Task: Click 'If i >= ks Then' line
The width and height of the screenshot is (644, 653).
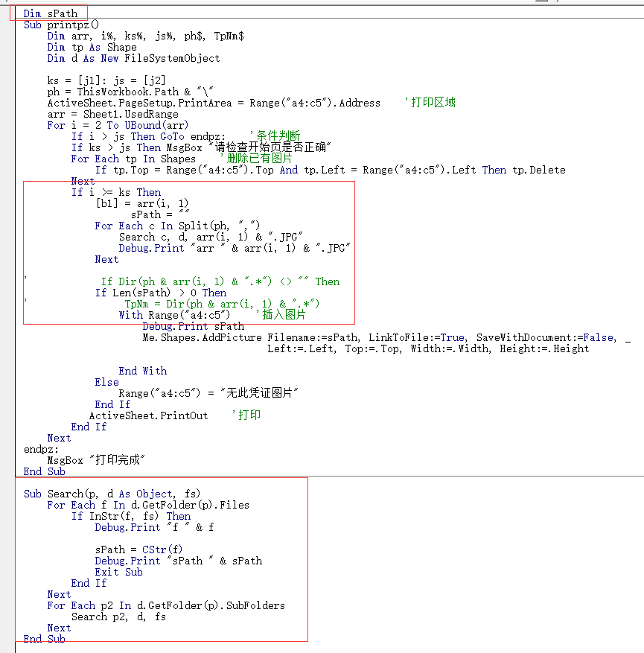Action: (115, 192)
